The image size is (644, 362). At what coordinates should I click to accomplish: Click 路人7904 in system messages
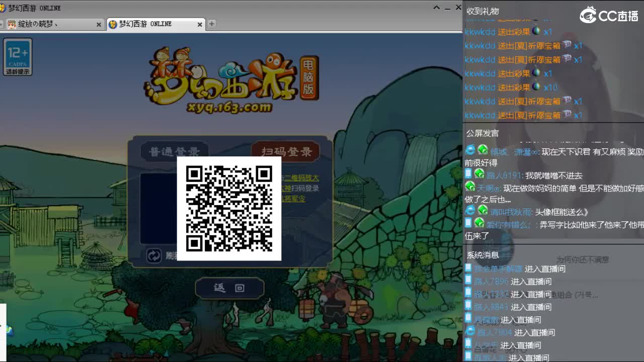pos(495,332)
